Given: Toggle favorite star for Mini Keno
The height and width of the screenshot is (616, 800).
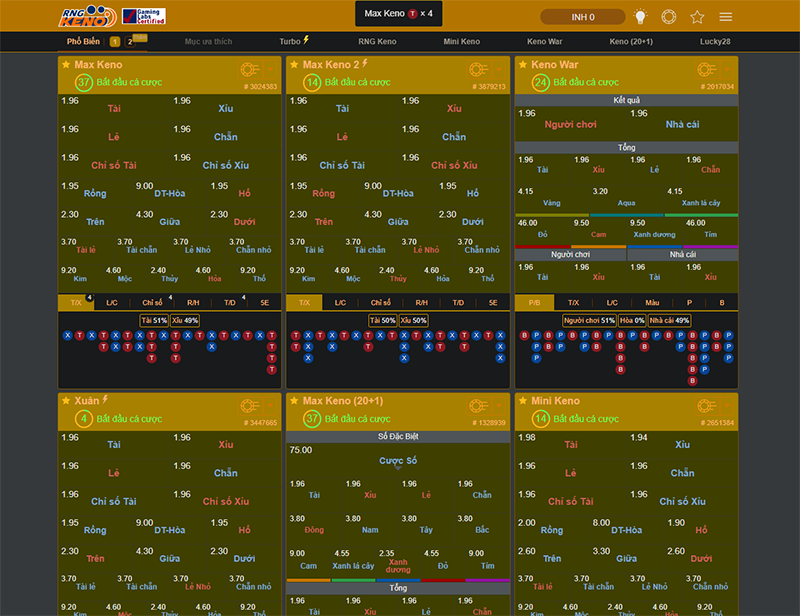Looking at the screenshot, I should click(523, 401).
